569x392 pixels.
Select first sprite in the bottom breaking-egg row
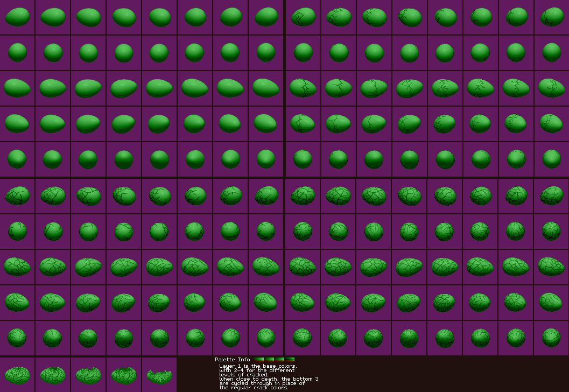coord(17,375)
